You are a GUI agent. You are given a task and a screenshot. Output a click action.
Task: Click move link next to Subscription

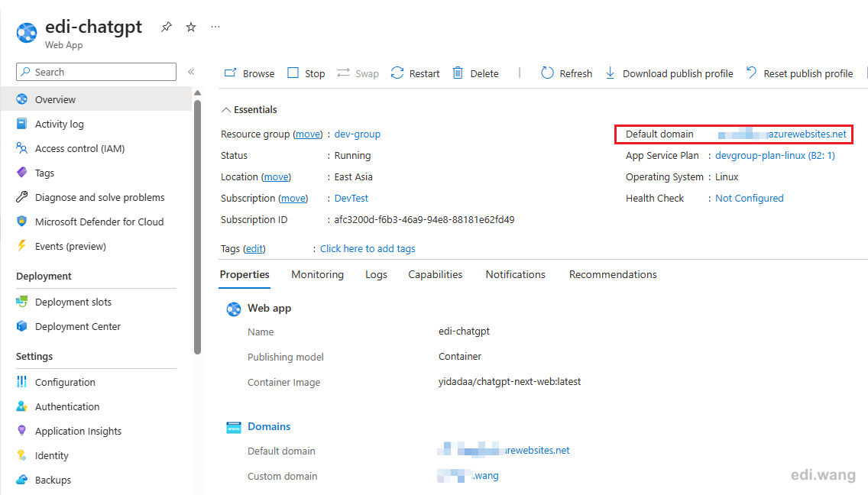point(293,198)
